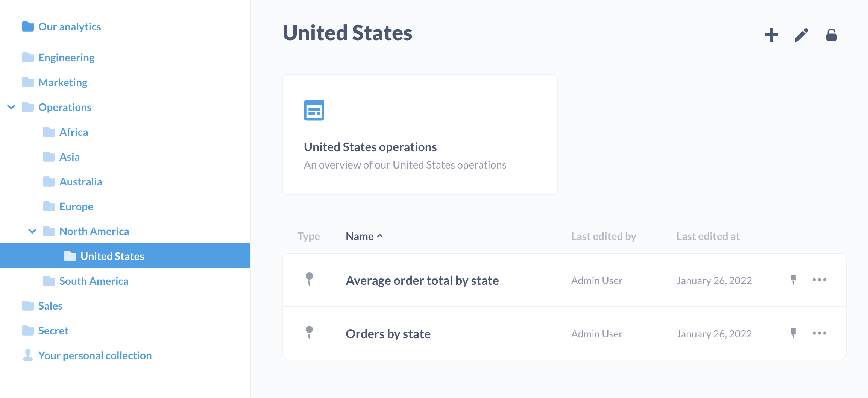This screenshot has width=868, height=398.
Task: Open the United States operations dashboard card
Action: 420,147
